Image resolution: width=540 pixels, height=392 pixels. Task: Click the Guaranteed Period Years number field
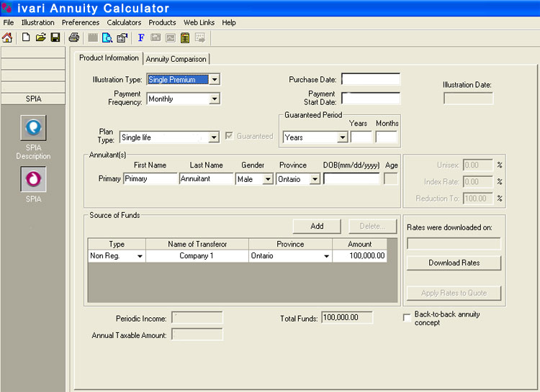point(361,137)
